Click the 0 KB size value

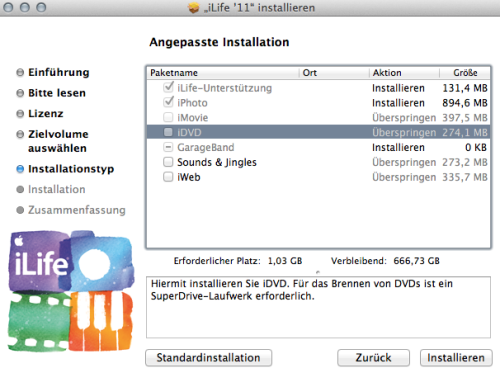[x=476, y=147]
